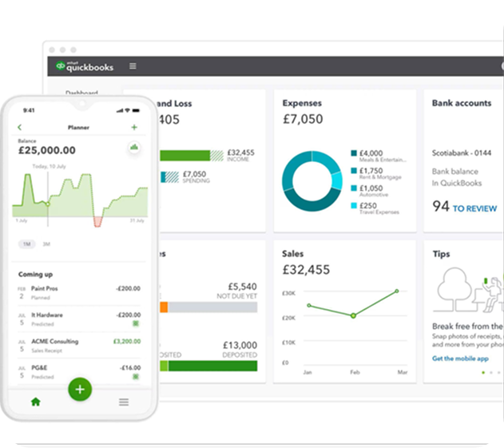Tap the green icon on It Hardware row
504x448 pixels.
[136, 323]
